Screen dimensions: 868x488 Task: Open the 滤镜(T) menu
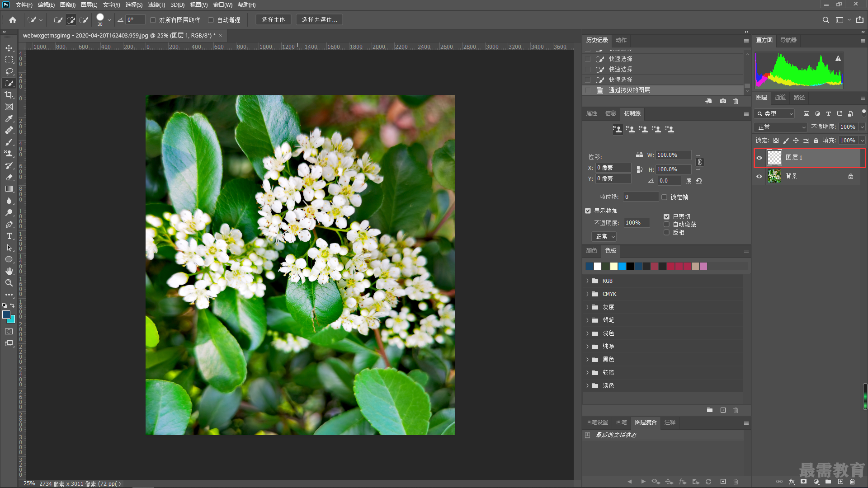(156, 5)
